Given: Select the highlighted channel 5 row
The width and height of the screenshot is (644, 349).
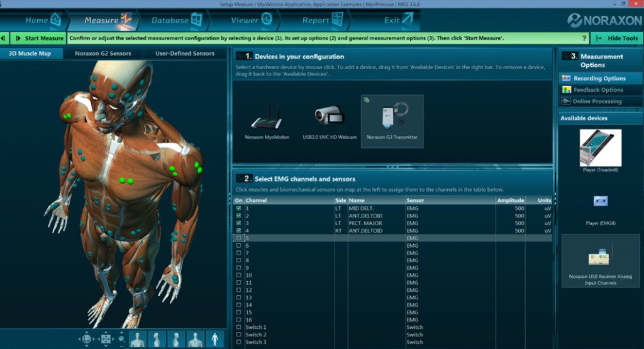Looking at the screenshot, I should pyautogui.click(x=392, y=238).
